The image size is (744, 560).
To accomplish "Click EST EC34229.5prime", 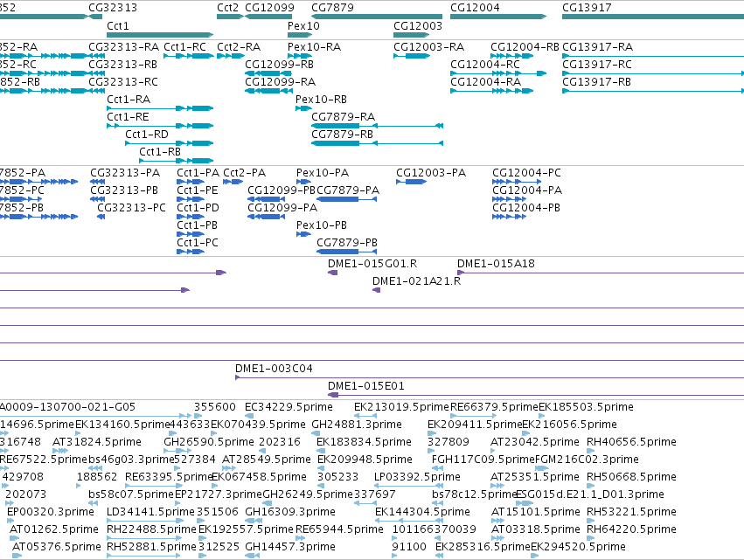I will pos(289,407).
